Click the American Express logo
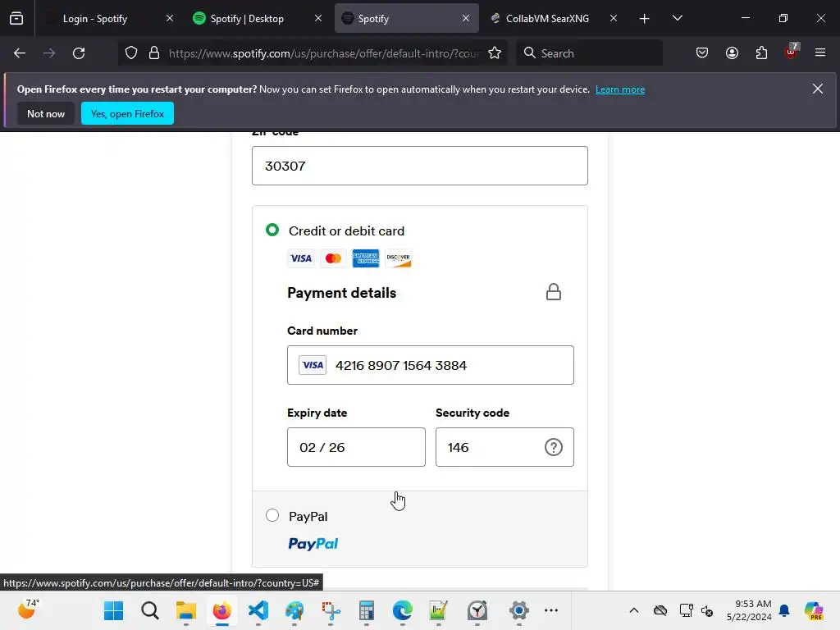The height and width of the screenshot is (630, 840). (x=365, y=258)
